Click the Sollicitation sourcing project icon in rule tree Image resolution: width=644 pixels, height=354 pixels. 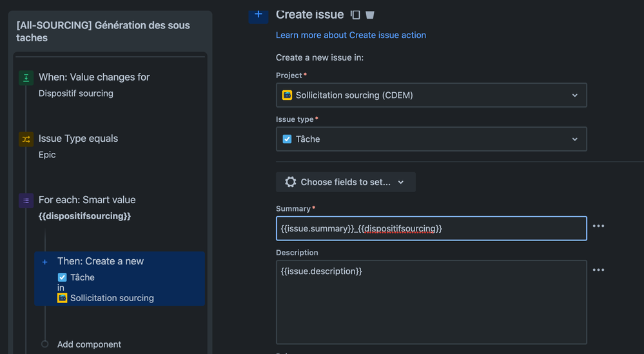(62, 298)
